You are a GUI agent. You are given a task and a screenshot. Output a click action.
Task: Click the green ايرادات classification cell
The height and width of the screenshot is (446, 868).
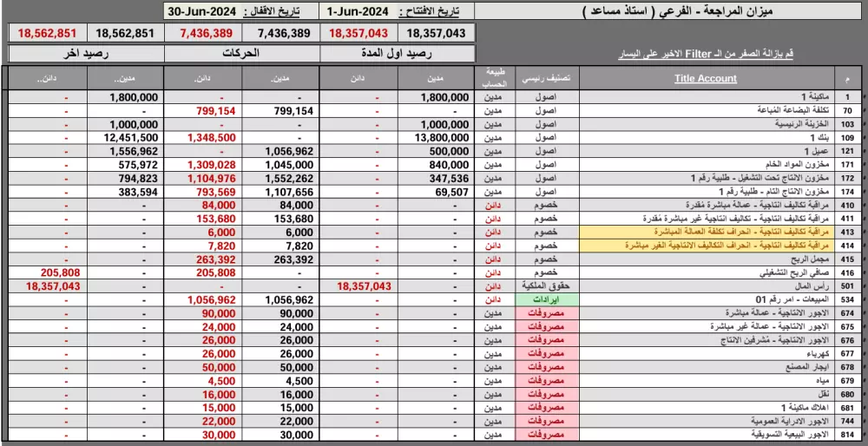(x=547, y=299)
